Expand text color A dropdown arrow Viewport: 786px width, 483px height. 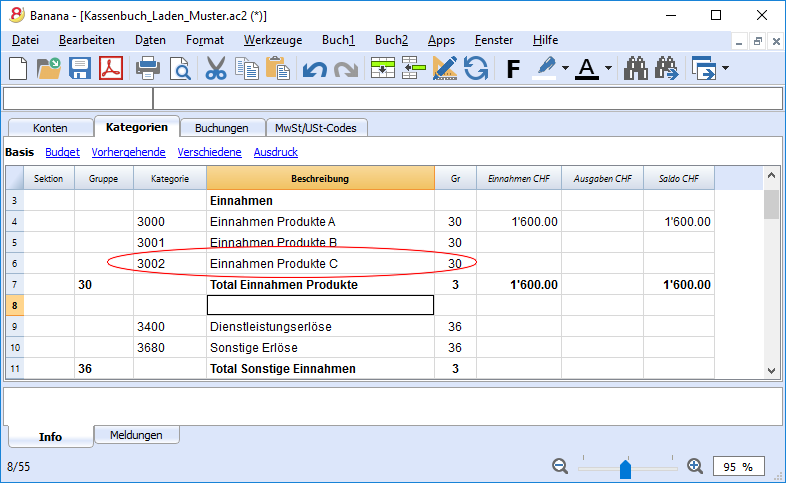pyautogui.click(x=608, y=68)
